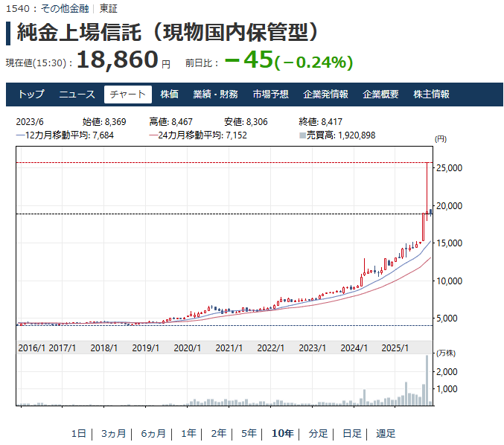Set chart range to 3ヵ月

(113, 434)
